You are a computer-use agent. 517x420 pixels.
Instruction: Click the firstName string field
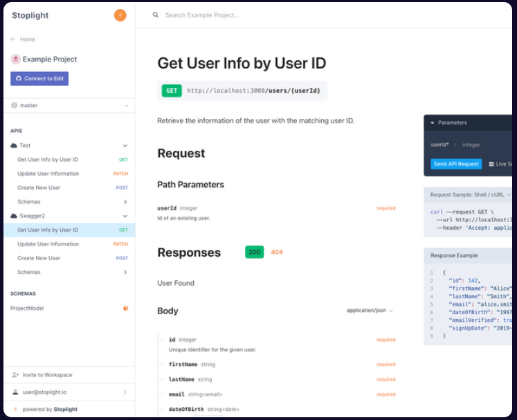coord(192,364)
